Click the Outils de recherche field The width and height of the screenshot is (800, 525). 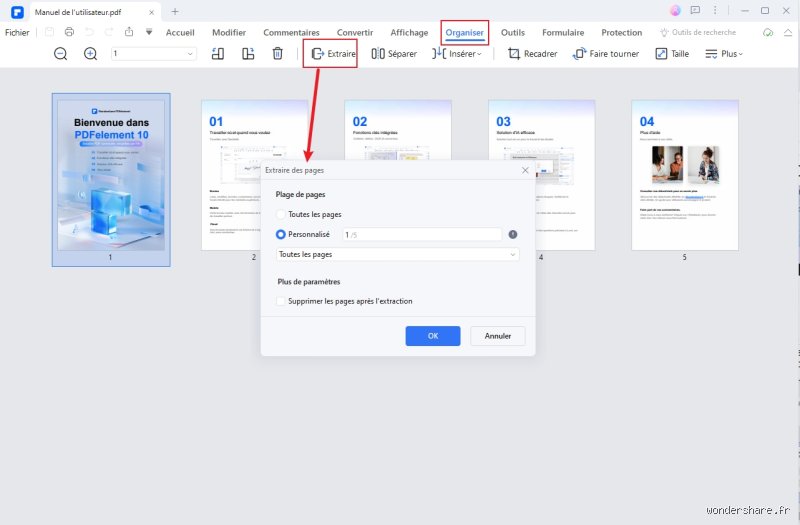[698, 32]
